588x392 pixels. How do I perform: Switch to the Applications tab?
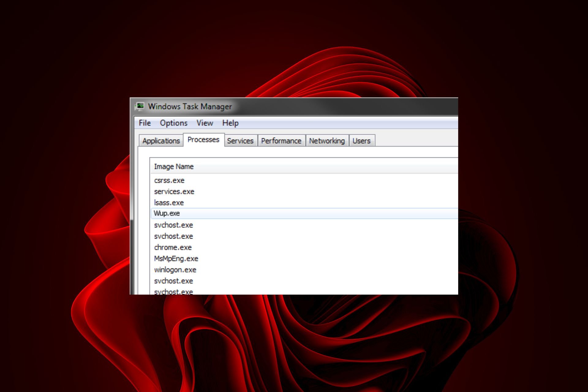[161, 141]
